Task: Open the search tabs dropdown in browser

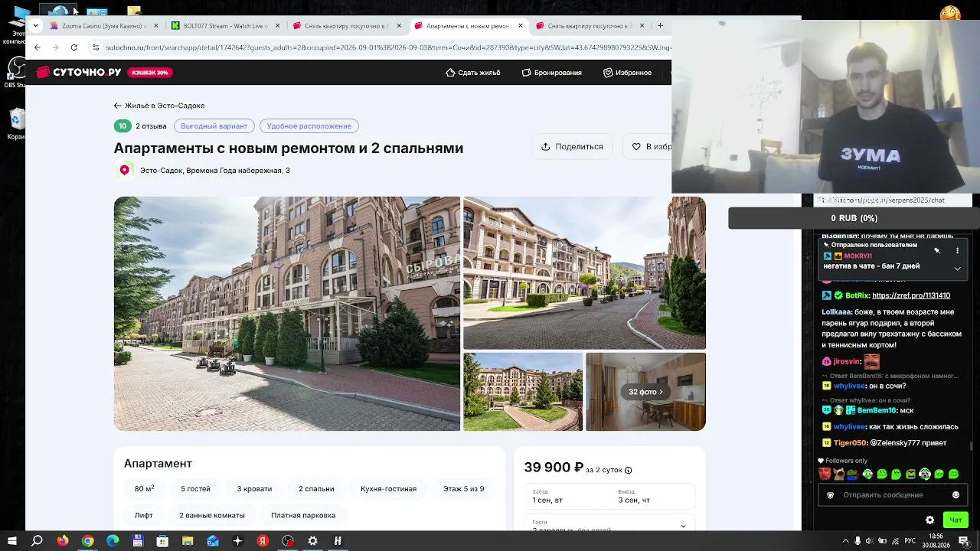Action: pyautogui.click(x=35, y=26)
